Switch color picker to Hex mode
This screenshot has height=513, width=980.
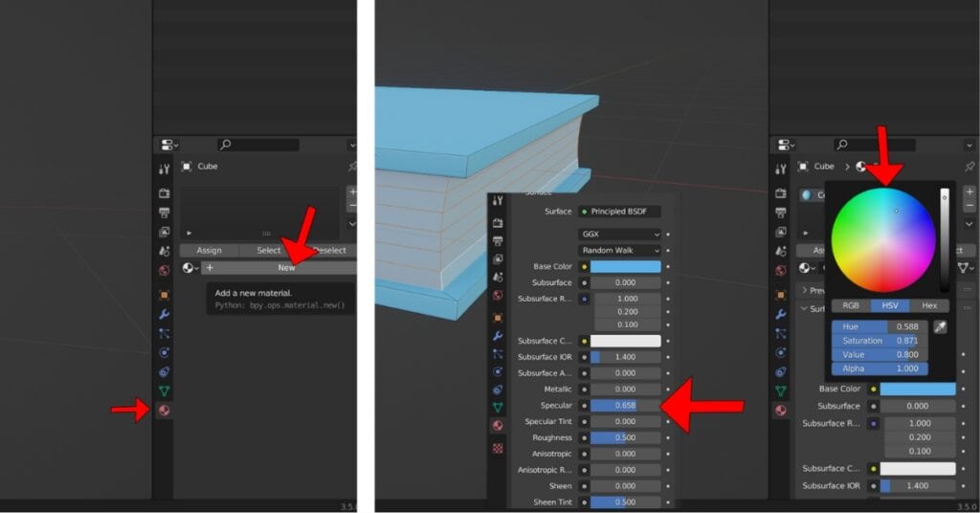coord(929,306)
